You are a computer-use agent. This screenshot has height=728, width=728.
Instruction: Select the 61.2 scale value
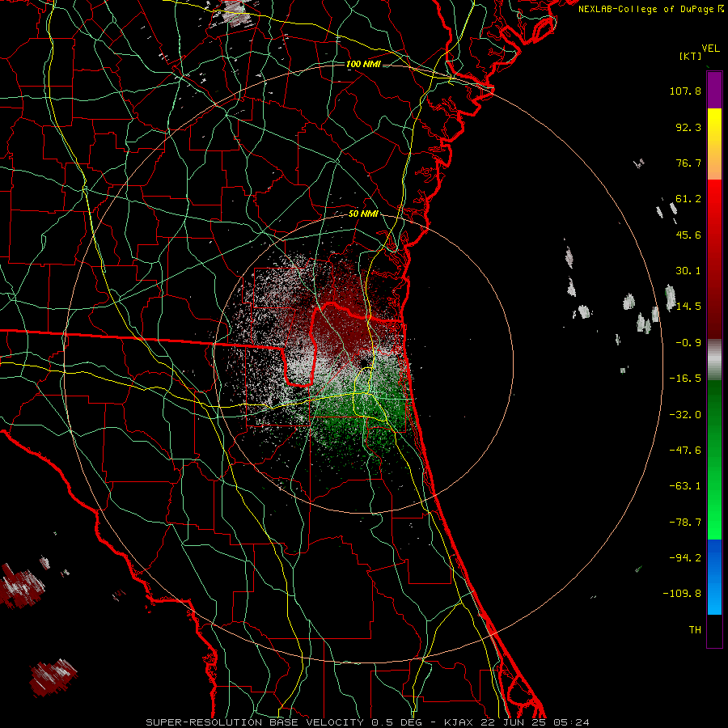(x=688, y=199)
